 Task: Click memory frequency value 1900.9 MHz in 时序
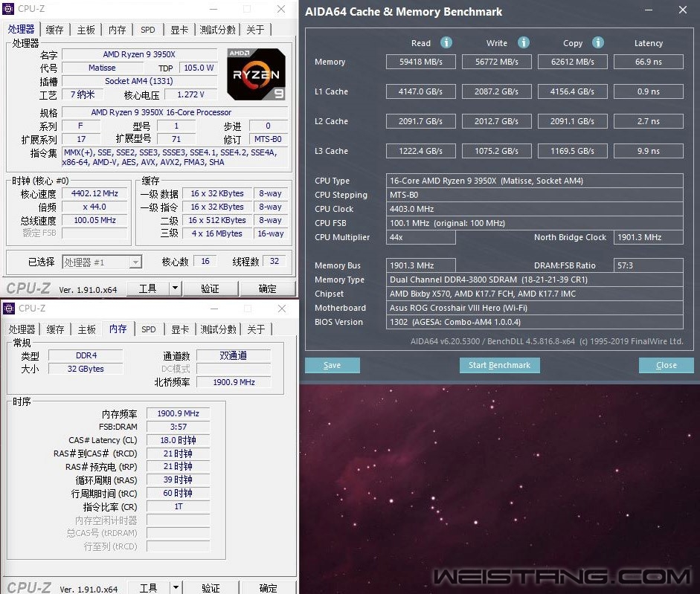point(178,413)
